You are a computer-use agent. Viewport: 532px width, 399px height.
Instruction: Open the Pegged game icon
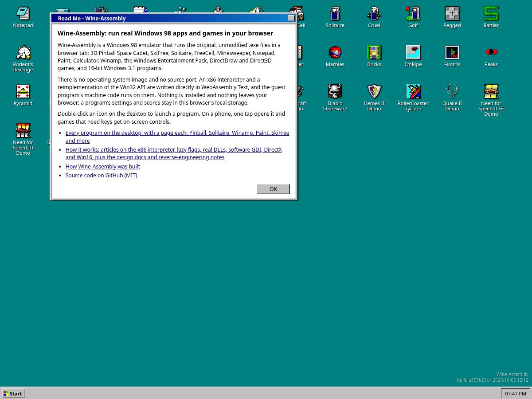(x=452, y=17)
